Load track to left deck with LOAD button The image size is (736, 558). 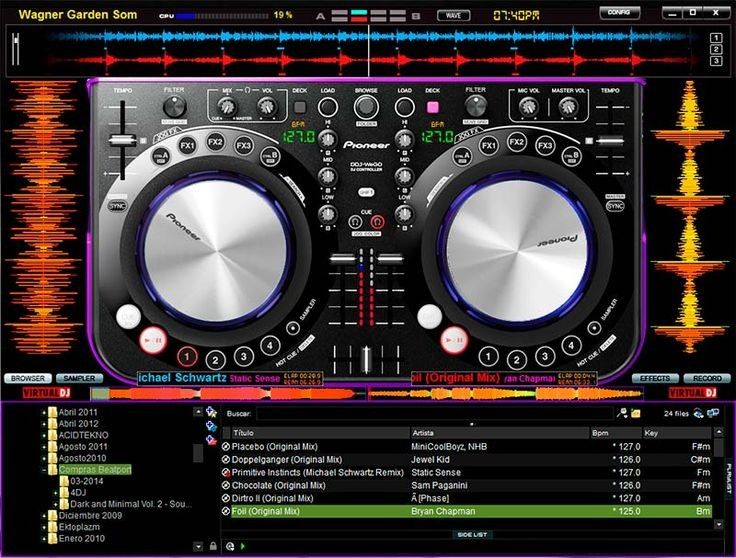[328, 107]
